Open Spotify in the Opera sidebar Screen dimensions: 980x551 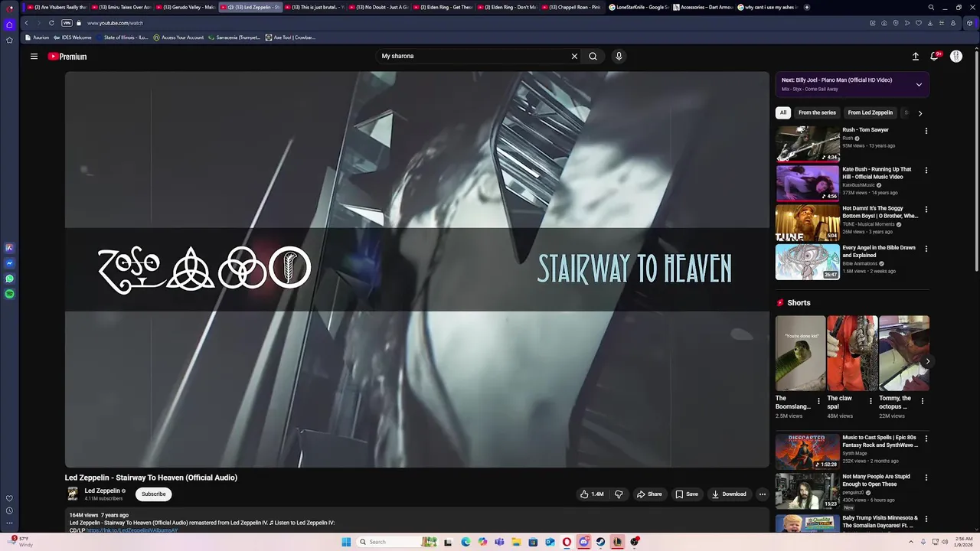[9, 294]
